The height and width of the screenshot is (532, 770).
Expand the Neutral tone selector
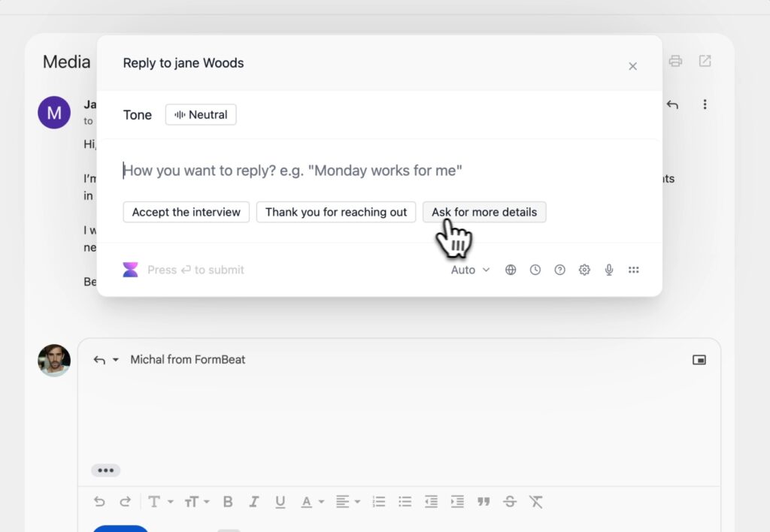pos(201,115)
